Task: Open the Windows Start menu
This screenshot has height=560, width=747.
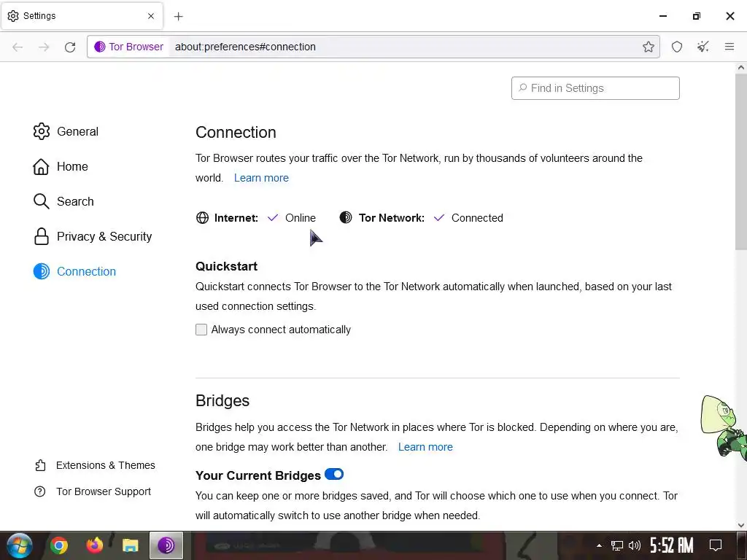Action: (20, 545)
